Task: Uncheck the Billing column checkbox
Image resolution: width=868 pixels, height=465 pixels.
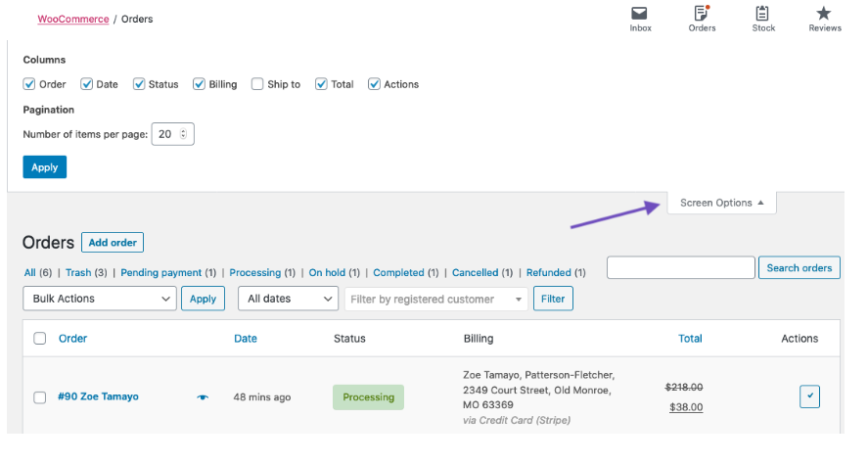Action: click(x=199, y=84)
